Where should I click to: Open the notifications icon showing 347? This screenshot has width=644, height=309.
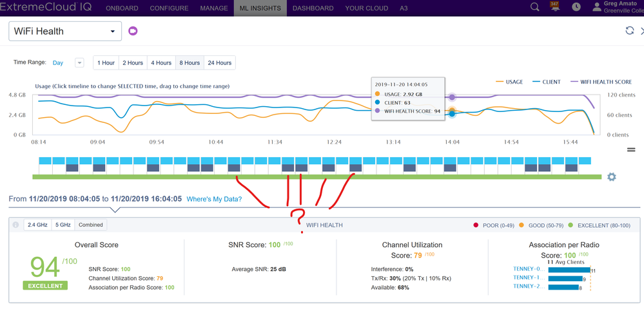[x=555, y=6]
